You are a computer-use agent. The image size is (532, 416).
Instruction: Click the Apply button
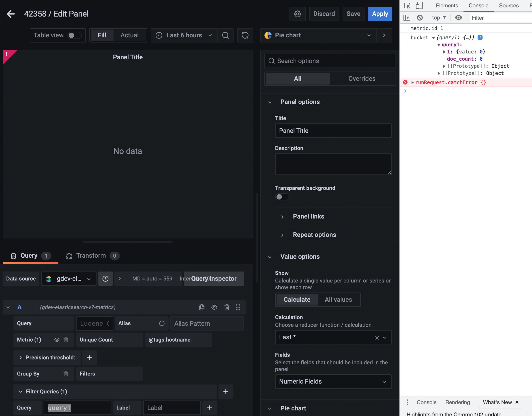[x=380, y=14]
